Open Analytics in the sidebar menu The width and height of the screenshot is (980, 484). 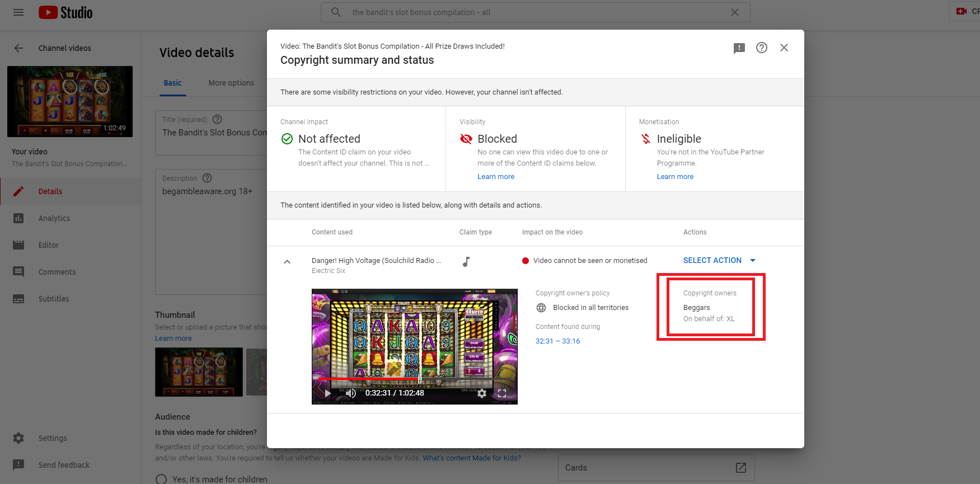coord(71,218)
